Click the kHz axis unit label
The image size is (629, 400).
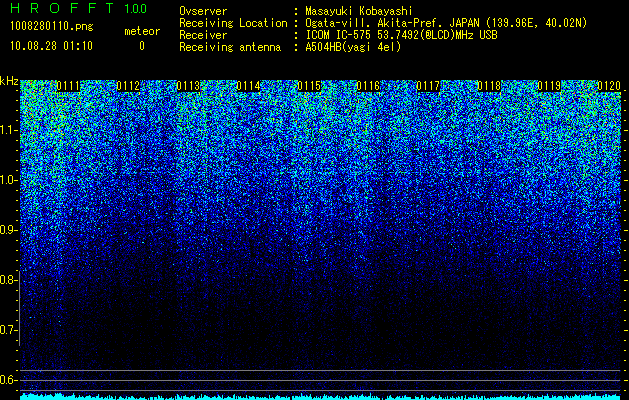(9, 81)
